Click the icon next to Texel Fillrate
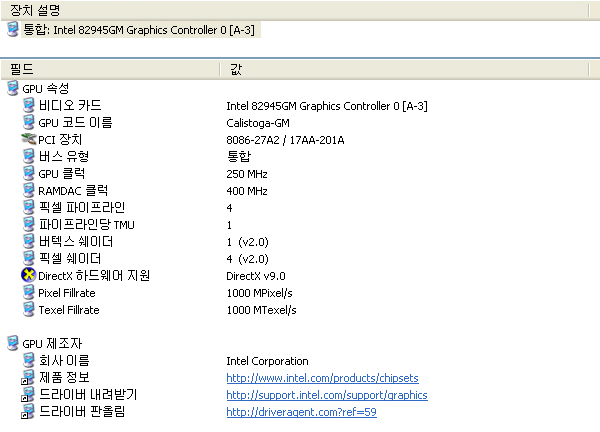Image resolution: width=600 pixels, height=432 pixels. point(28,309)
